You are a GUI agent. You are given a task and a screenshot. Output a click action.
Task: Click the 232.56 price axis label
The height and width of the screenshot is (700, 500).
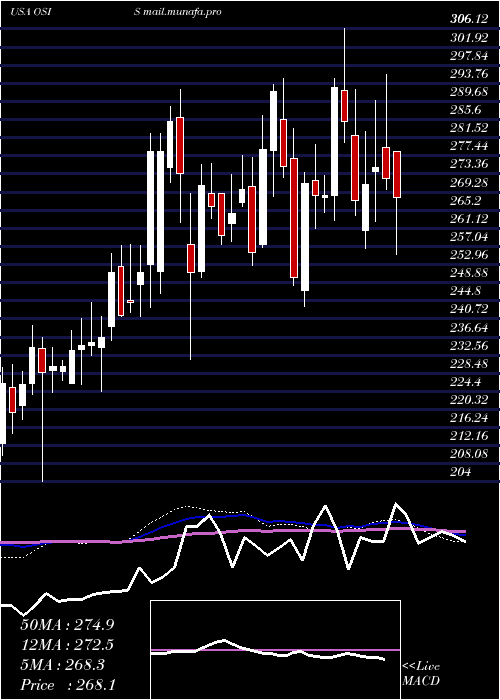click(x=469, y=346)
